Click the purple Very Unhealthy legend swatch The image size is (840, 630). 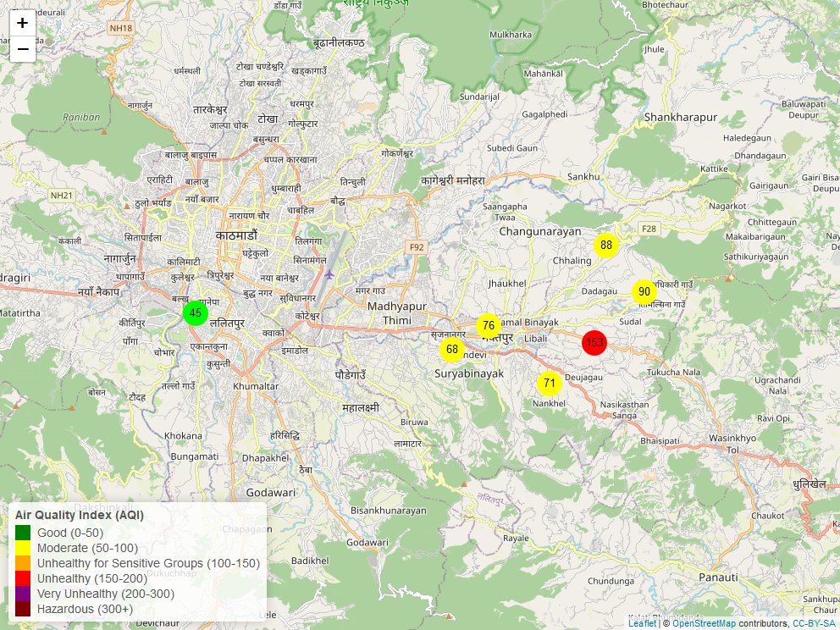(x=23, y=594)
